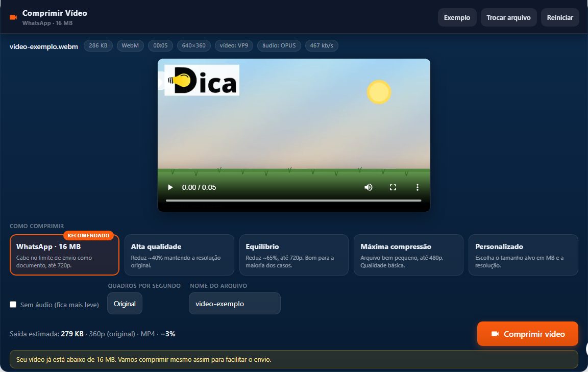Click the video preview frame
This screenshot has width=588, height=372.
tap(293, 135)
